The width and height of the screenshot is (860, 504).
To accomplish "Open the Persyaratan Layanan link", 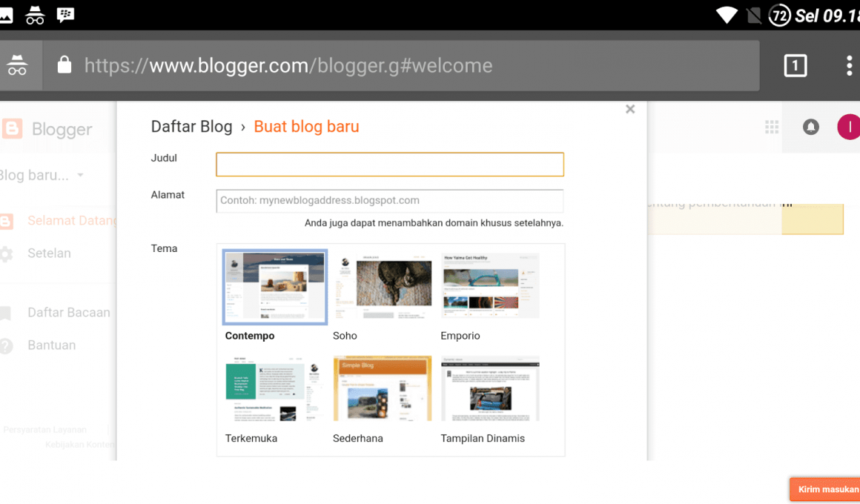I will 45,430.
